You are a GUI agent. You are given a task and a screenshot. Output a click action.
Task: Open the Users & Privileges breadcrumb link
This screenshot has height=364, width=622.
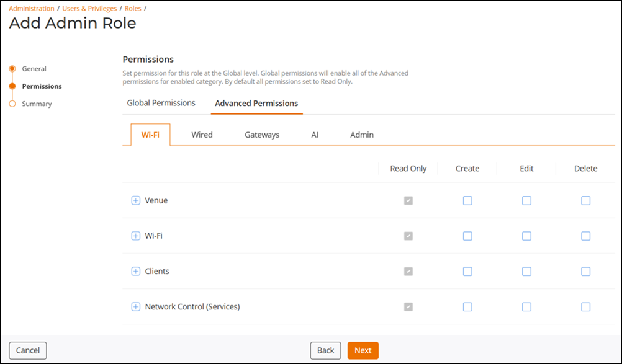(89, 8)
